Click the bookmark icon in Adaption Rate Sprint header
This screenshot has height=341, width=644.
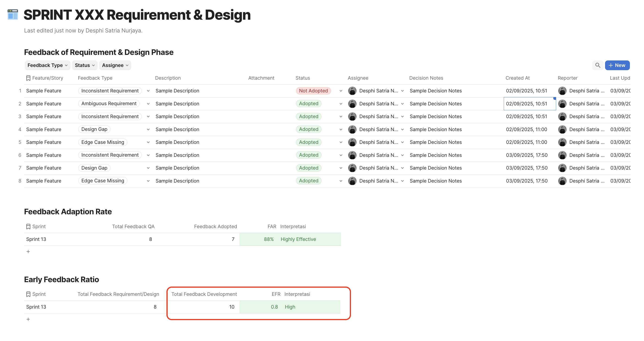[x=28, y=226]
